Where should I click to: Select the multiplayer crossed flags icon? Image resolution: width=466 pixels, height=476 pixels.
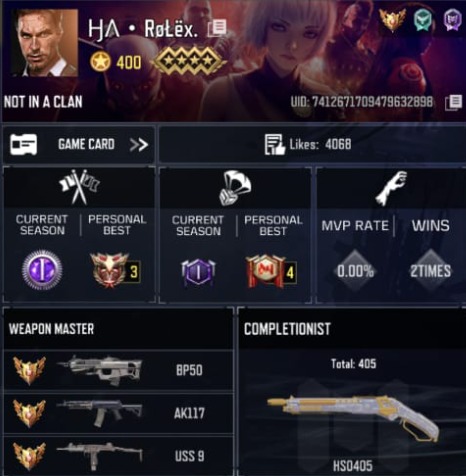[79, 186]
